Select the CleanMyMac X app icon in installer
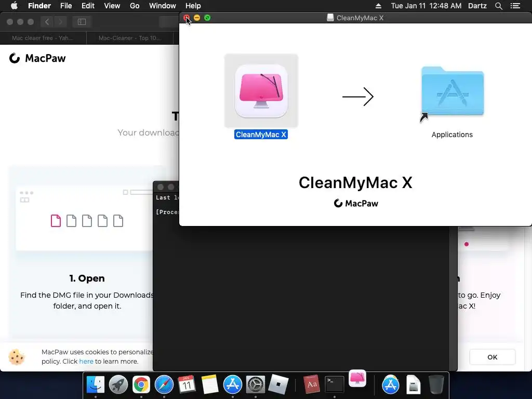The image size is (532, 399). click(x=261, y=91)
